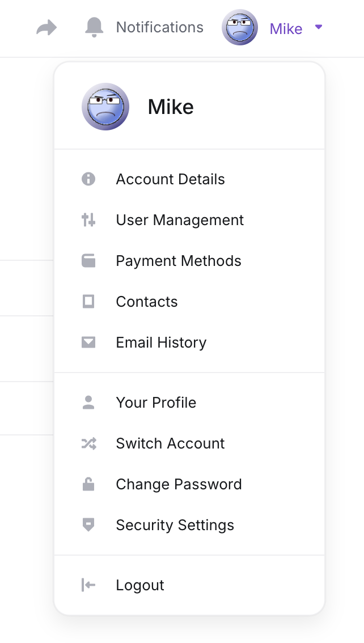
Task: Click the share arrow icon
Action: pyautogui.click(x=46, y=28)
